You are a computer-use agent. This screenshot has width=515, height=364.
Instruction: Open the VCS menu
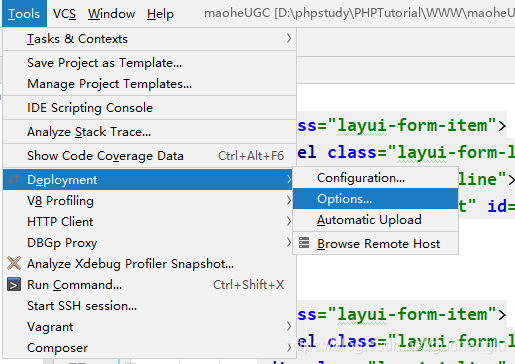tap(64, 14)
